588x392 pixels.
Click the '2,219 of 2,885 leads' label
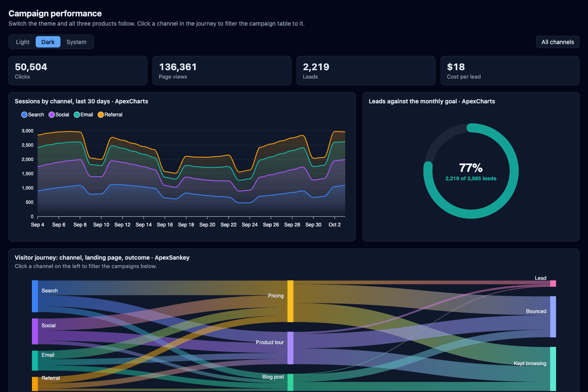point(471,179)
